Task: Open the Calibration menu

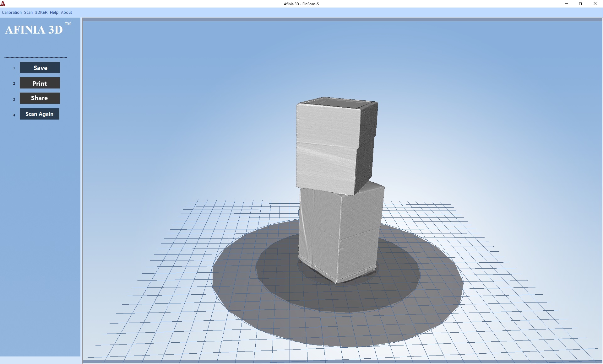Action: (12, 13)
